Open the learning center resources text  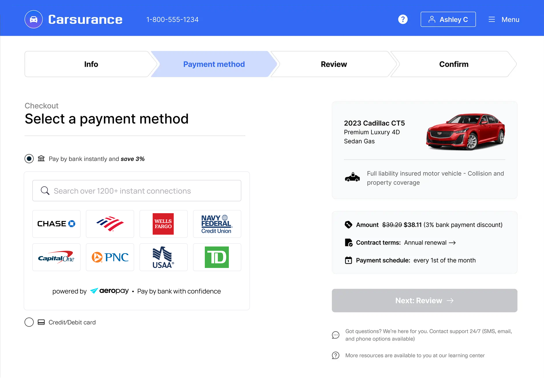point(415,355)
